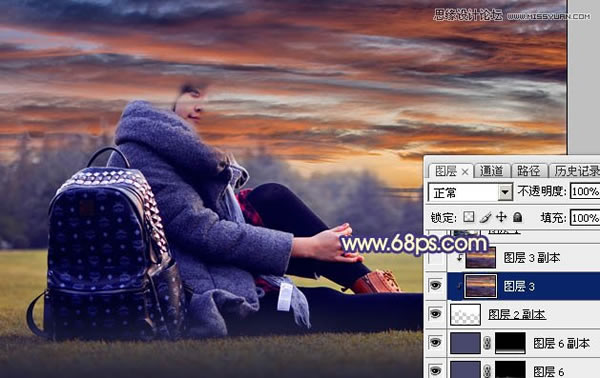
Task: Open the 历史记录 tab
Action: tap(576, 171)
